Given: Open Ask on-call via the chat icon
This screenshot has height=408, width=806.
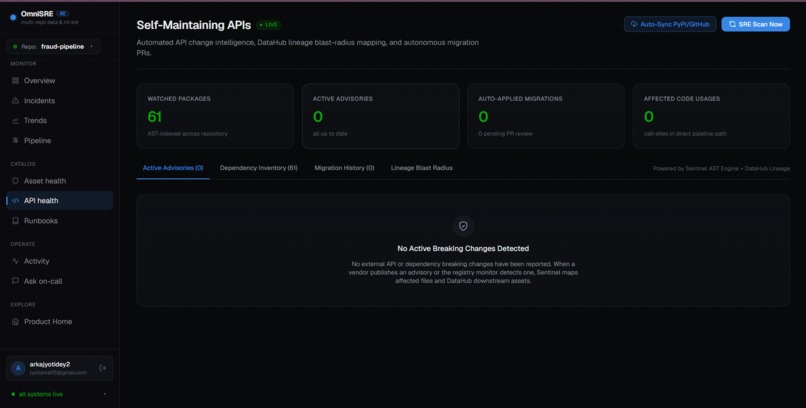Looking at the screenshot, I should 15,281.
